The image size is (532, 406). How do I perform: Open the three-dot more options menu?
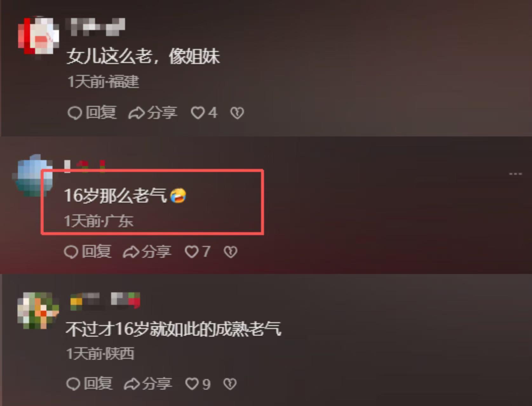click(x=515, y=174)
